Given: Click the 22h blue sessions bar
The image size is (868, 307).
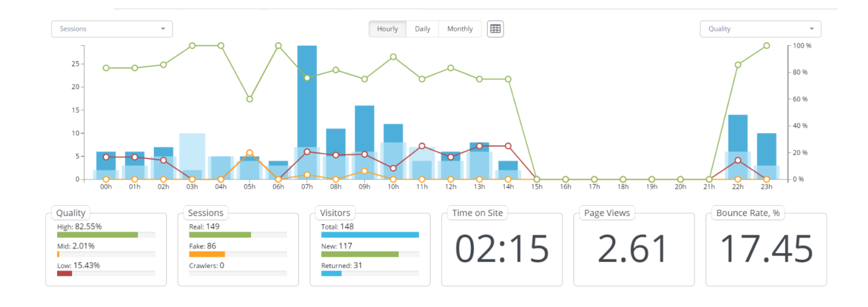Looking at the screenshot, I should pos(737,132).
